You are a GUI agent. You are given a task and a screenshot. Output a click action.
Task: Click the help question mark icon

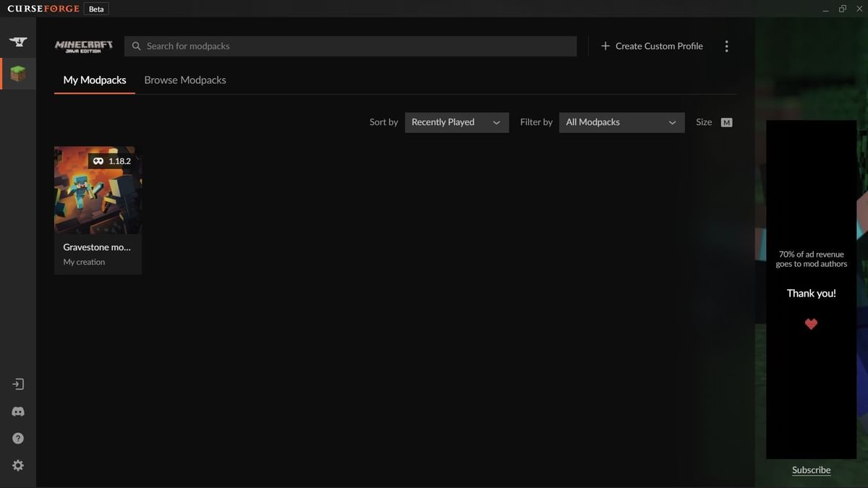[x=17, y=437]
